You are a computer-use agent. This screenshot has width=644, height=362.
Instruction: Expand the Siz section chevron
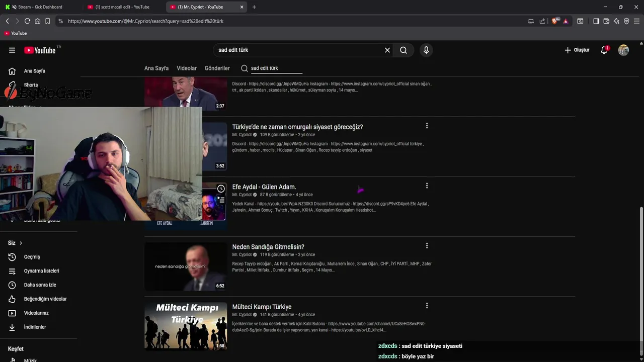21,243
